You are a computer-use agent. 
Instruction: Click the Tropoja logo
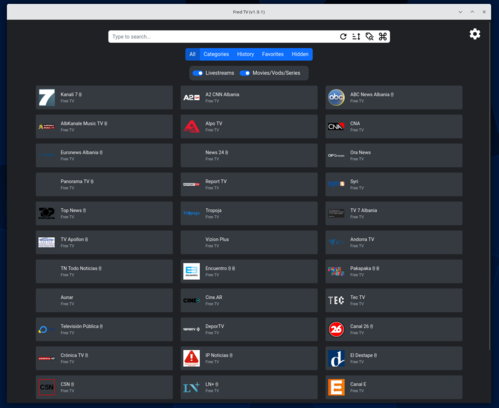(x=191, y=213)
